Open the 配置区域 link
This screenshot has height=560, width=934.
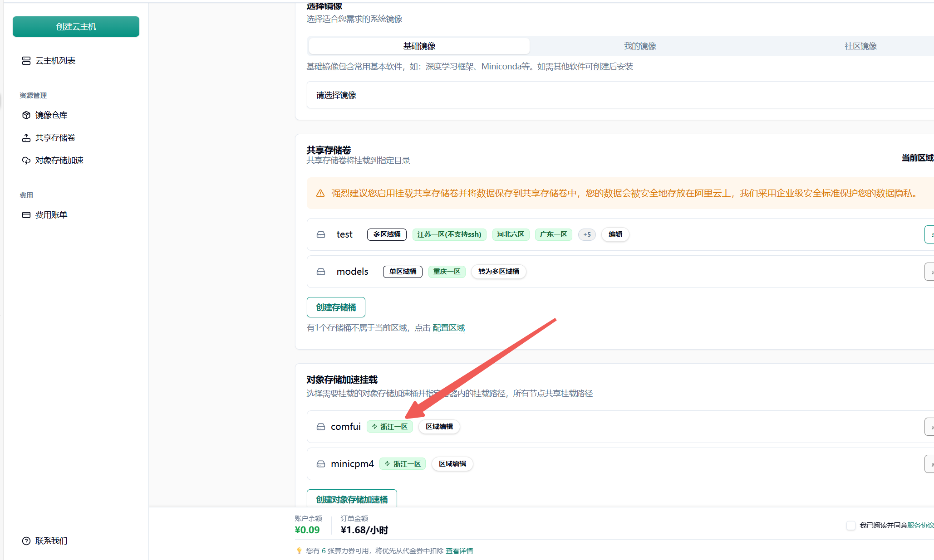(x=448, y=328)
